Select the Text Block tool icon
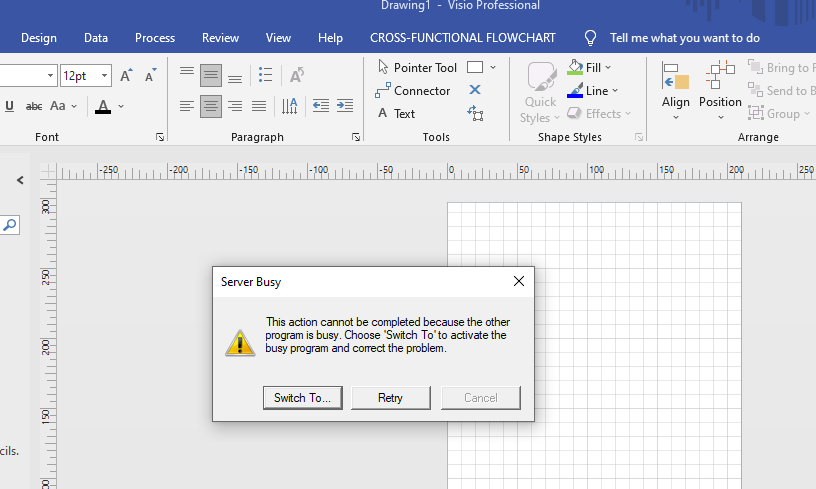Image resolution: width=816 pixels, height=489 pixels. tap(475, 113)
